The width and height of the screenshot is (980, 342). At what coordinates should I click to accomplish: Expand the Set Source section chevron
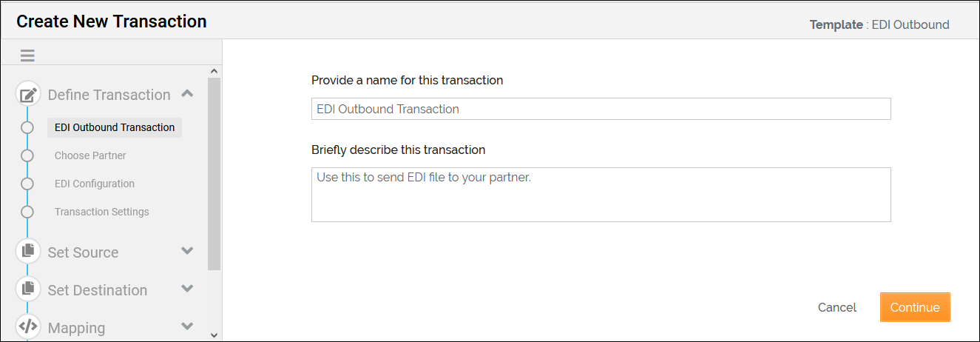187,251
